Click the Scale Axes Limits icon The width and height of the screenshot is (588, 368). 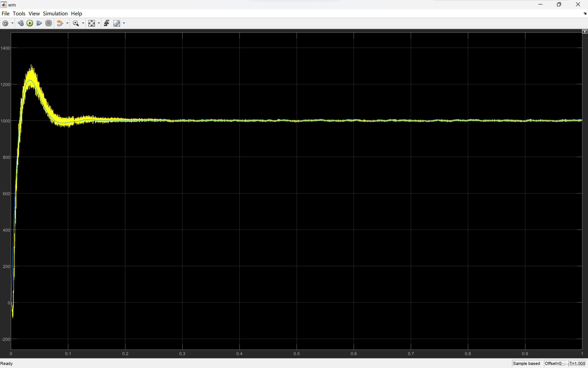click(x=92, y=23)
